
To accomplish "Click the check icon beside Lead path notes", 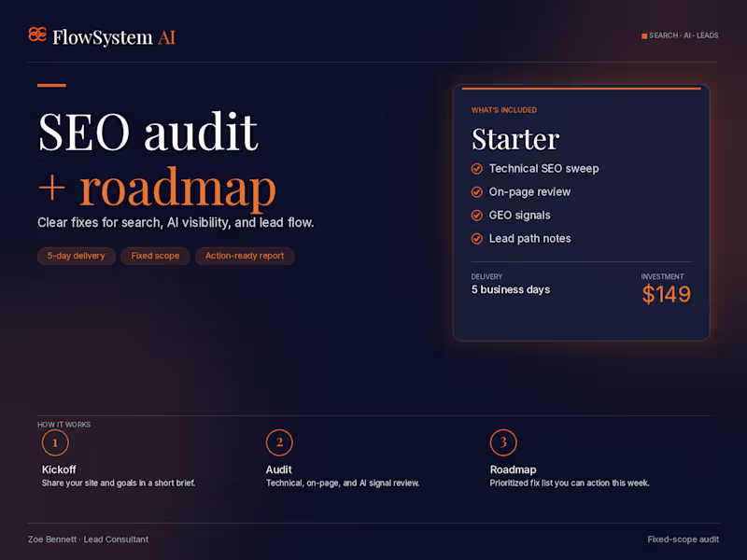I will (x=477, y=239).
